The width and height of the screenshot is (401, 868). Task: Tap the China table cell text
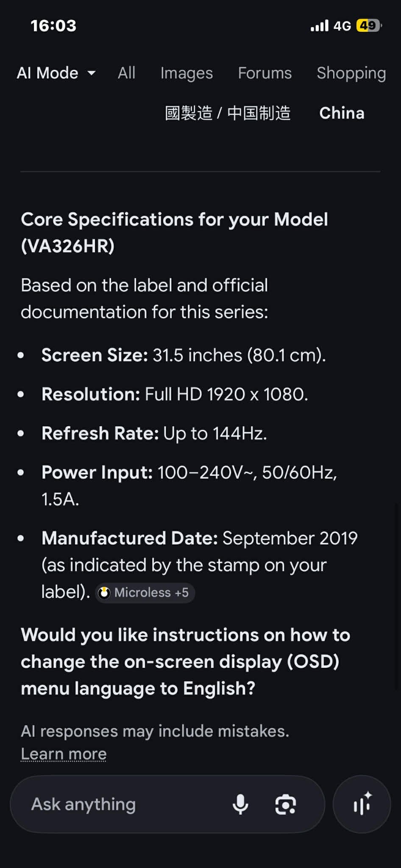pyautogui.click(x=342, y=113)
